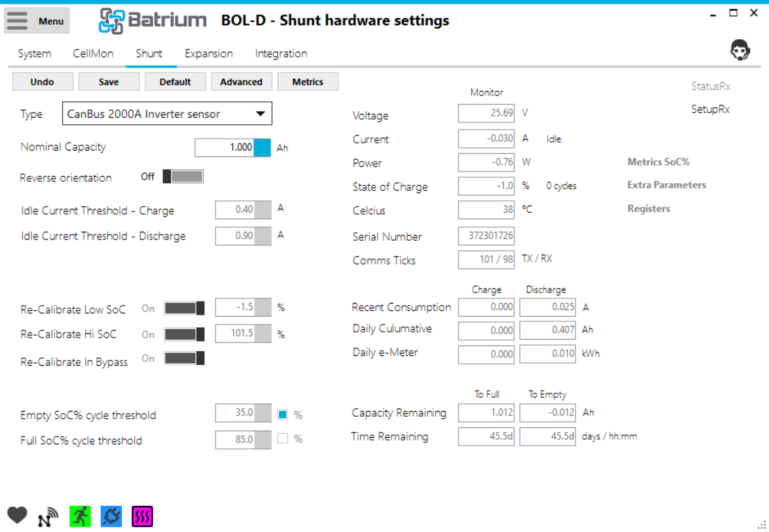The height and width of the screenshot is (532, 769).
Task: Open the Expansion tab
Action: coord(208,54)
